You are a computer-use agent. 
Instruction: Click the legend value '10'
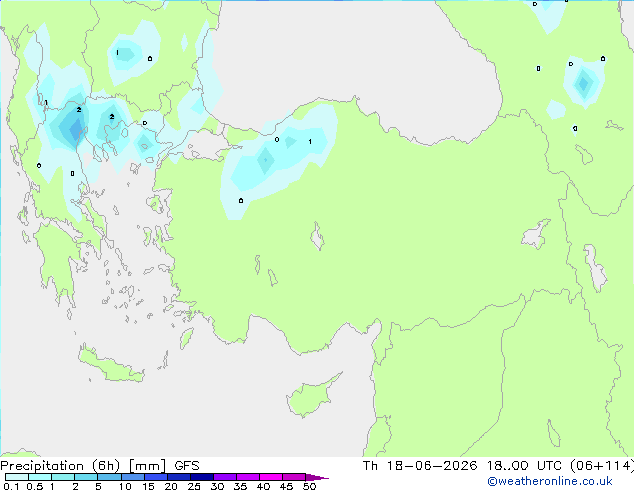point(125,486)
